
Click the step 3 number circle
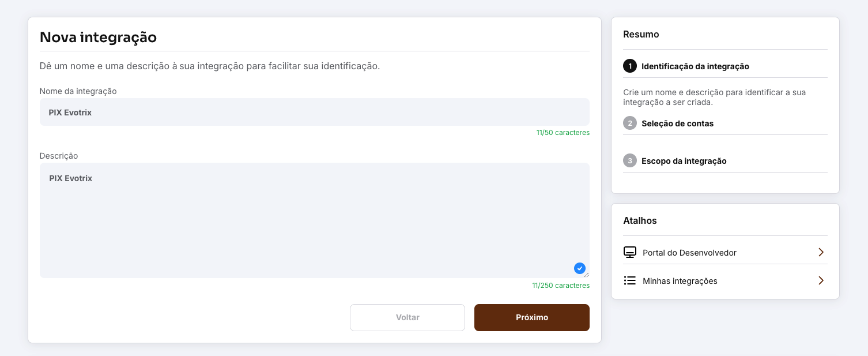coord(630,160)
